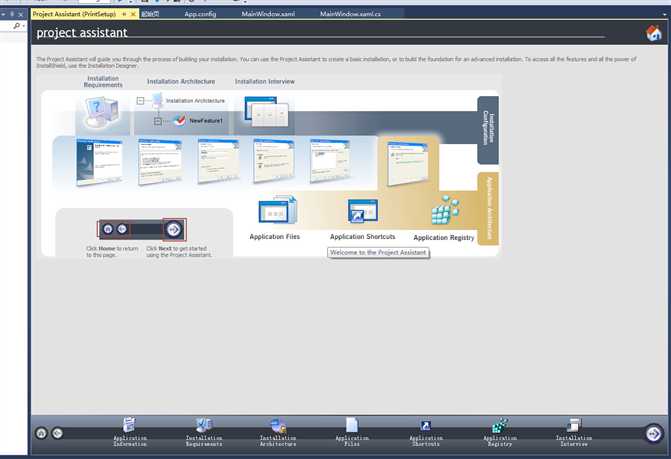Pin the Project Assistant tab

tap(124, 14)
